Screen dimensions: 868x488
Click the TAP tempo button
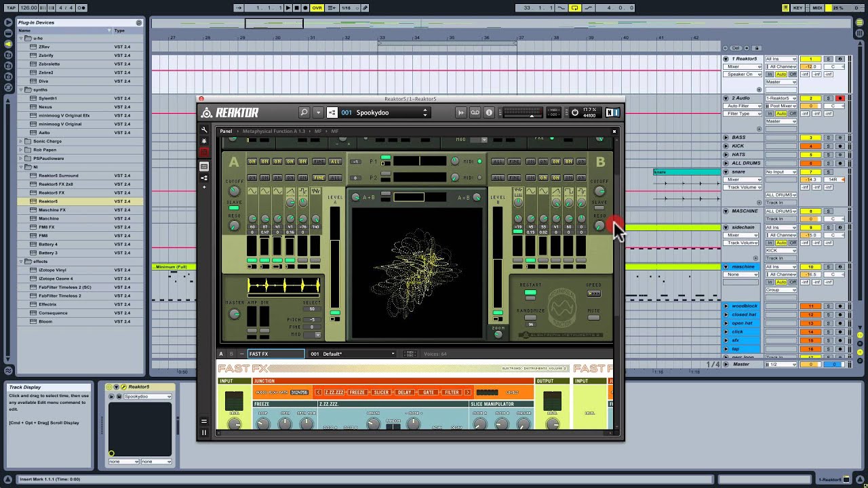point(12,8)
